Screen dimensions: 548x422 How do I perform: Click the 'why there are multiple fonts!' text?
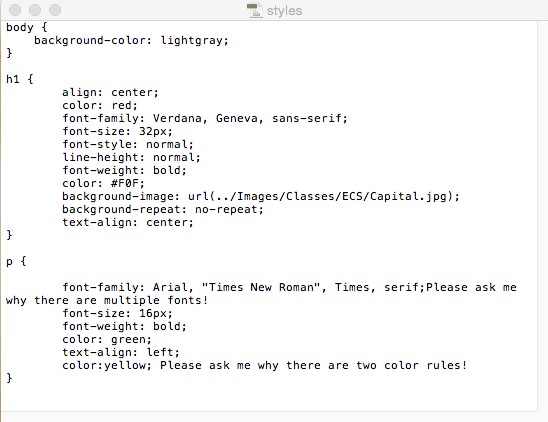tap(107, 300)
